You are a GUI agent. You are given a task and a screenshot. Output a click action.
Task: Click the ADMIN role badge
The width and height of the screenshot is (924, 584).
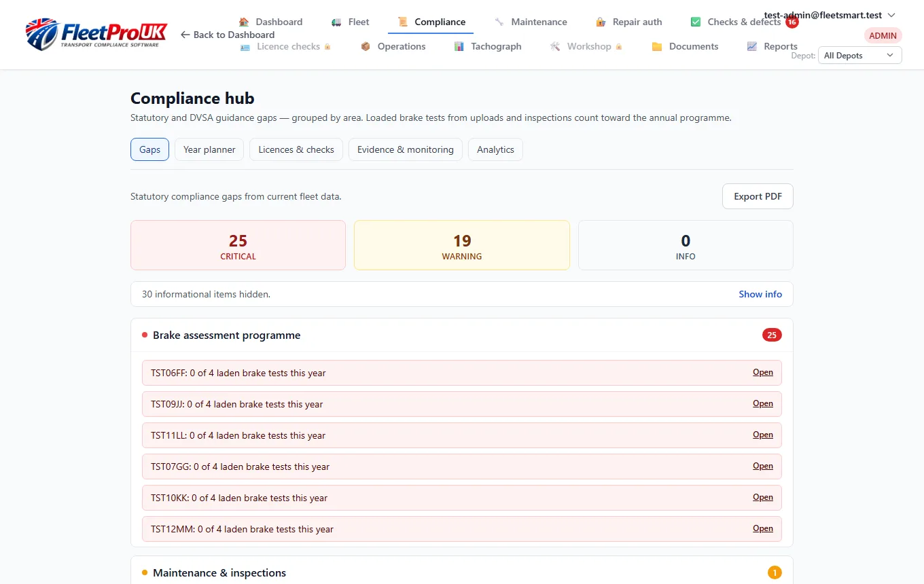883,35
